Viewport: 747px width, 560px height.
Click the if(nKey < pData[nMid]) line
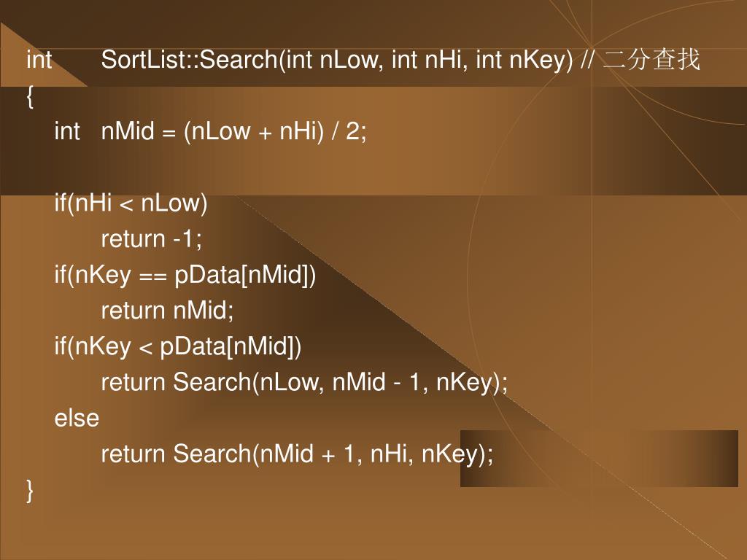178,346
